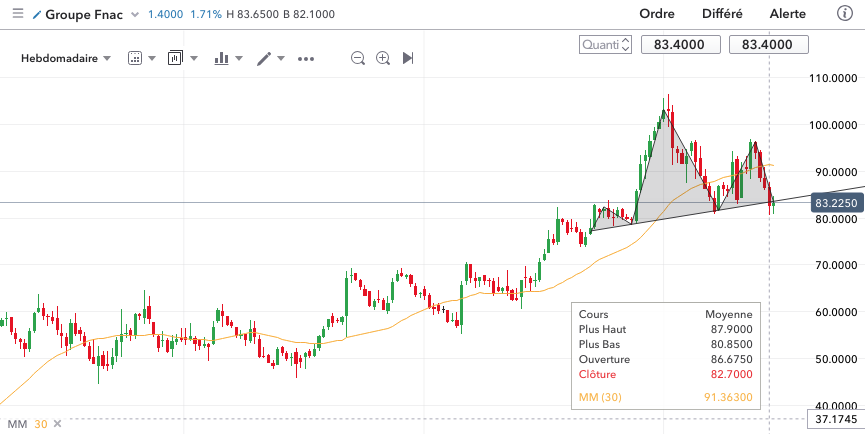
Task: Select the pencil drawing tool icon
Action: click(264, 58)
